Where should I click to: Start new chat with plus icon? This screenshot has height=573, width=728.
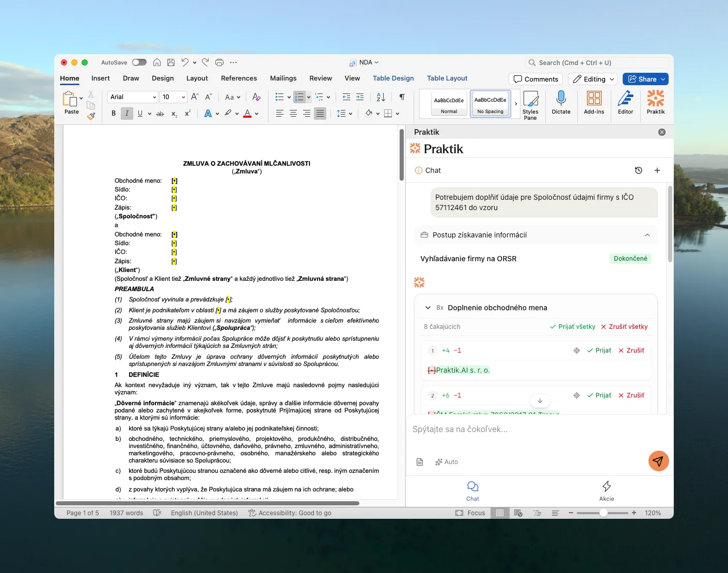click(x=657, y=170)
